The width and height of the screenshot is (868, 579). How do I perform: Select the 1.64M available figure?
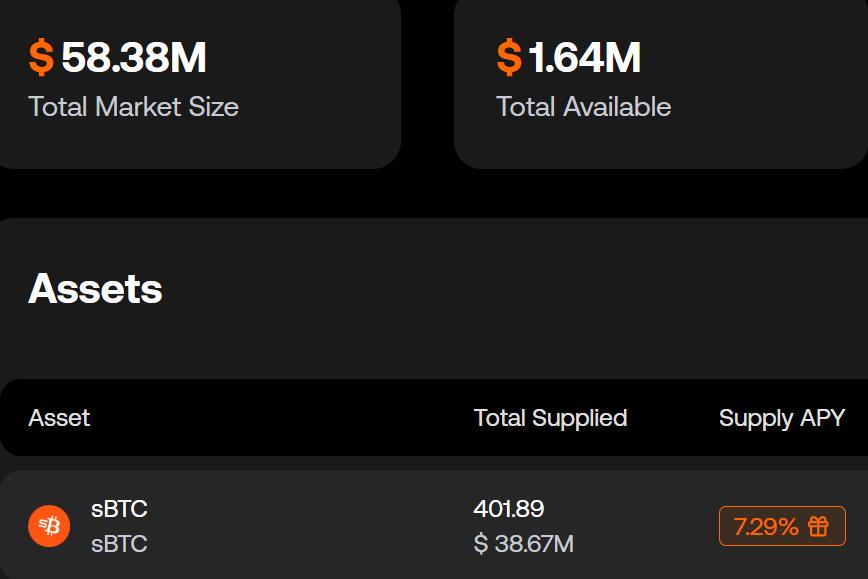click(585, 57)
